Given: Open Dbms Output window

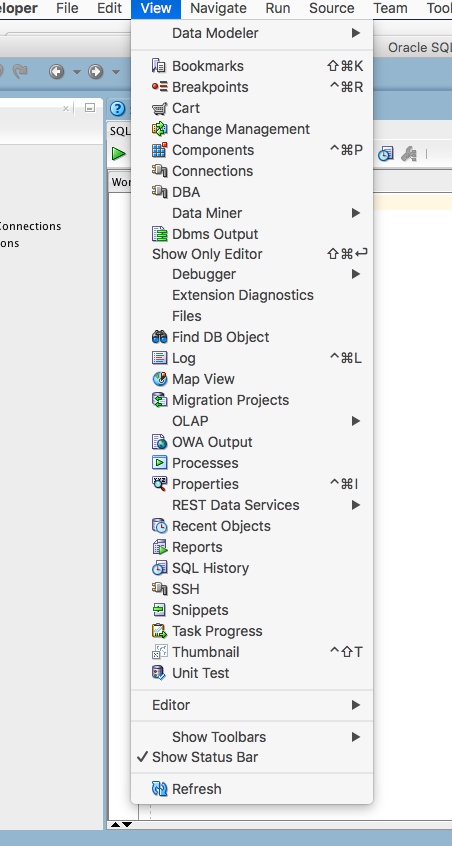Looking at the screenshot, I should (252, 234).
